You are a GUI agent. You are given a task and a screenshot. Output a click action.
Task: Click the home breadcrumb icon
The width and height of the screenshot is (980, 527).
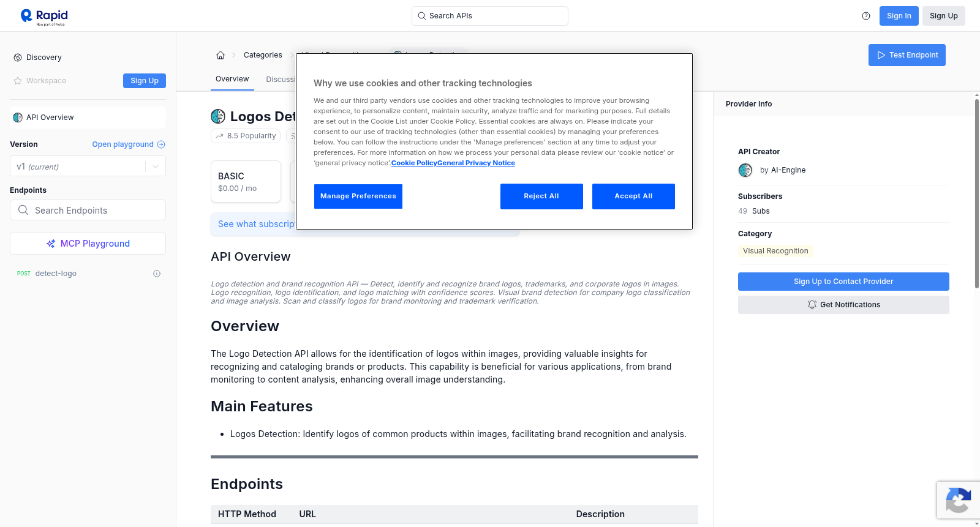[221, 55]
